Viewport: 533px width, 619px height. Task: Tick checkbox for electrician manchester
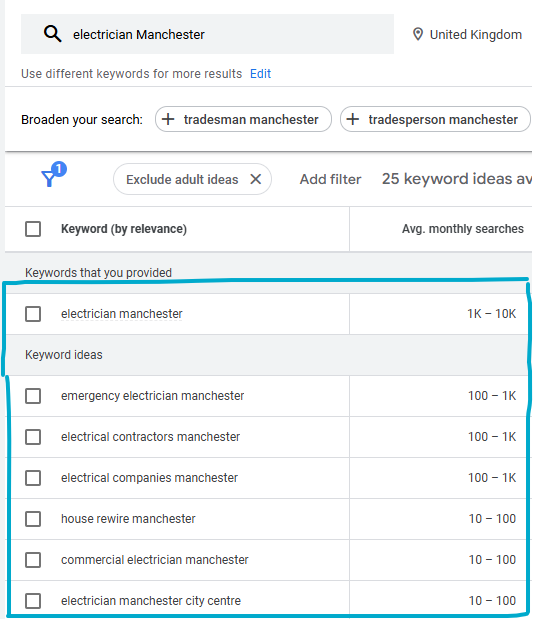[x=33, y=314]
